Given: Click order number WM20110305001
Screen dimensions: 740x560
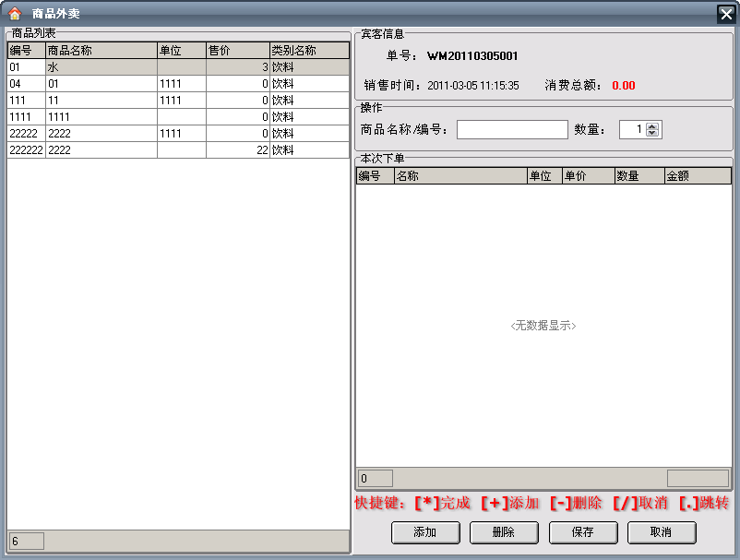Looking at the screenshot, I should pyautogui.click(x=472, y=56).
